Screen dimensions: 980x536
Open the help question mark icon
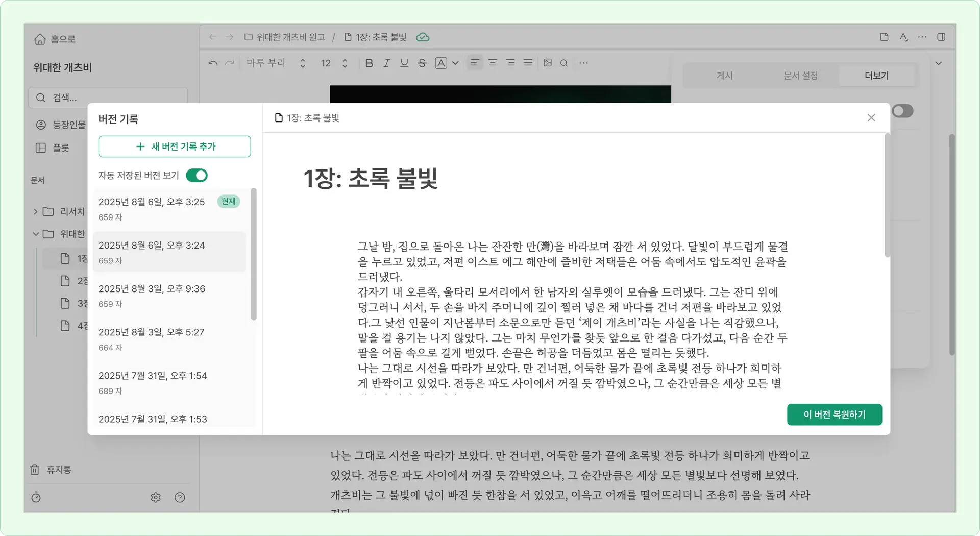click(180, 497)
